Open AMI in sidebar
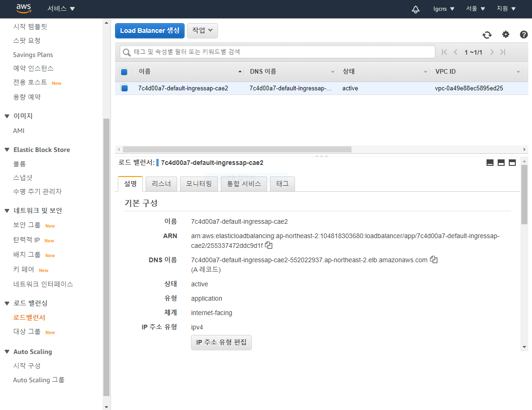The image size is (532, 410). 19,131
